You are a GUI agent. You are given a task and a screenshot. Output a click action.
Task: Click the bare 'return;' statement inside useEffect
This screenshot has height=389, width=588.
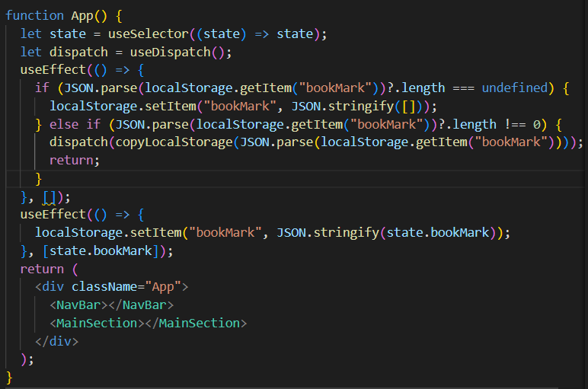(75, 161)
